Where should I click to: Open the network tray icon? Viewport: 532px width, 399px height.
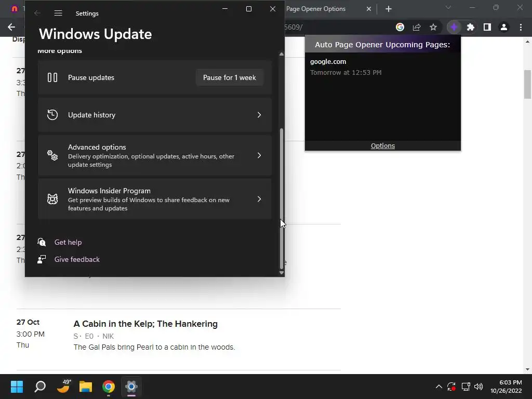[x=465, y=387]
